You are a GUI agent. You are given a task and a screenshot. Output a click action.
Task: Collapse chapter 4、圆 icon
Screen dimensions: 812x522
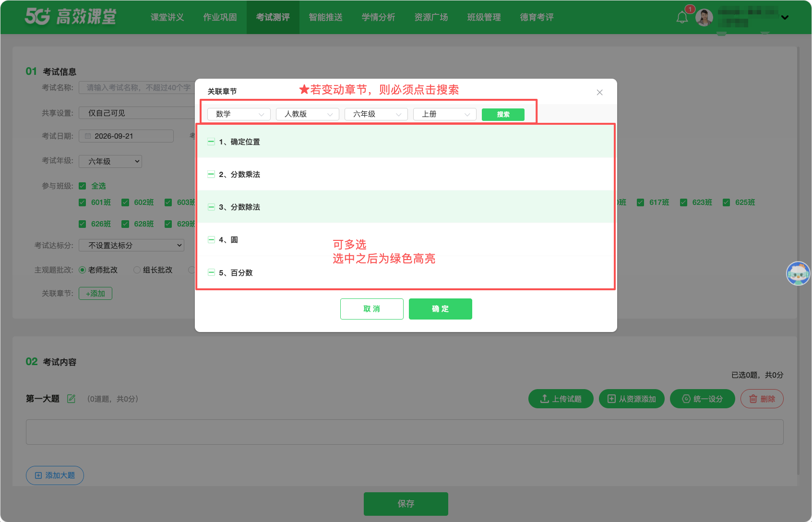pos(211,239)
